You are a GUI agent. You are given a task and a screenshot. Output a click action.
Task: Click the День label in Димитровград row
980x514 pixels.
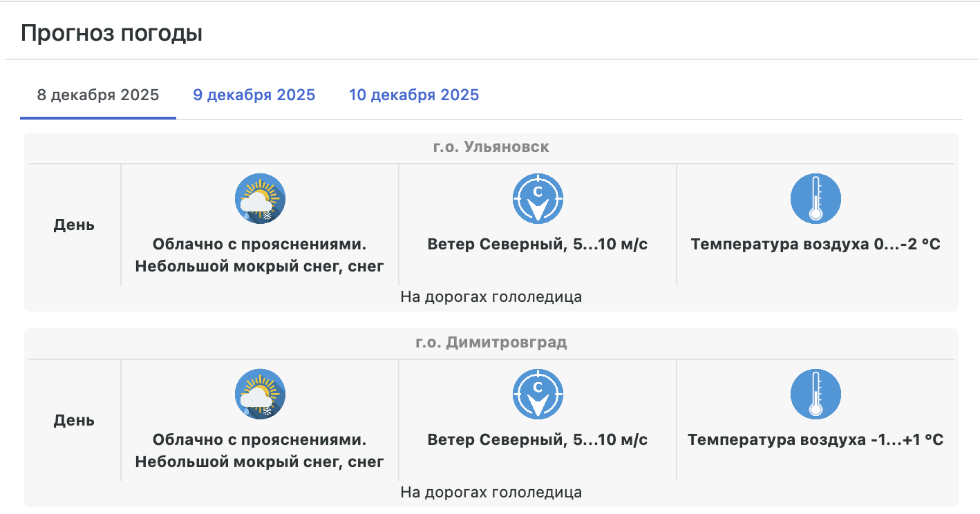74,421
